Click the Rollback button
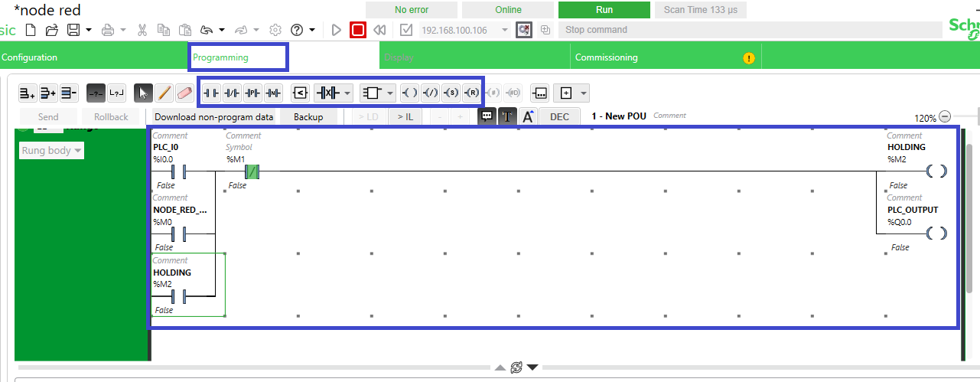This screenshot has height=382, width=980. (111, 117)
